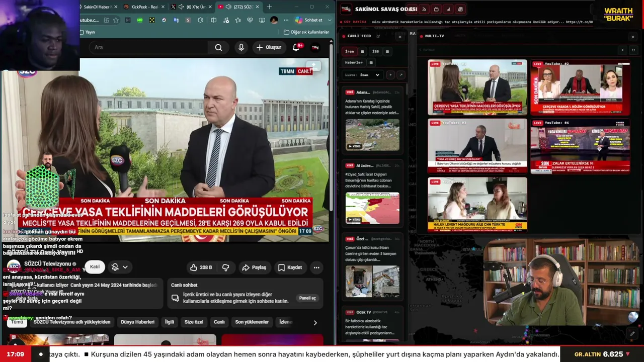Screen dimensions: 644x362
Task: Add a new source to Multi-TV
Action: tap(622, 50)
